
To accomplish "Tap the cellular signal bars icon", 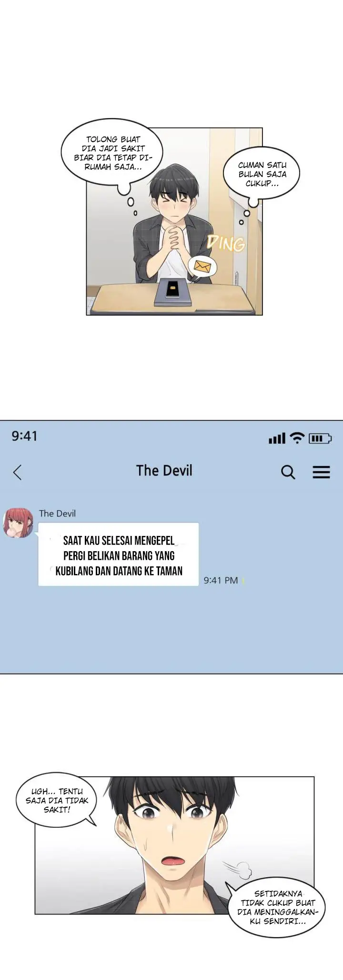I will click(277, 438).
